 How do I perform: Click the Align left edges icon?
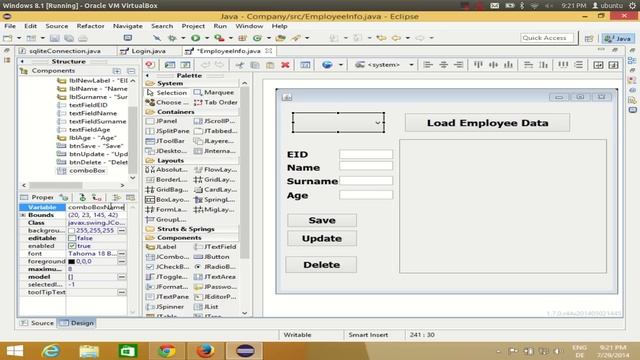(x=428, y=65)
